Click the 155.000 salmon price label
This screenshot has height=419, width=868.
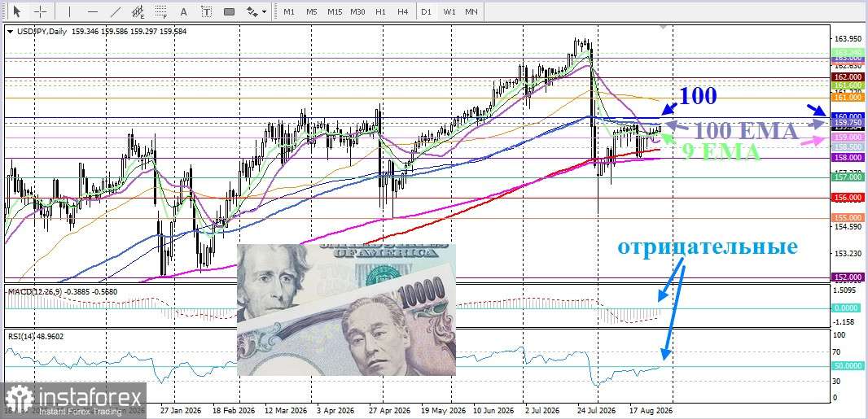point(848,218)
